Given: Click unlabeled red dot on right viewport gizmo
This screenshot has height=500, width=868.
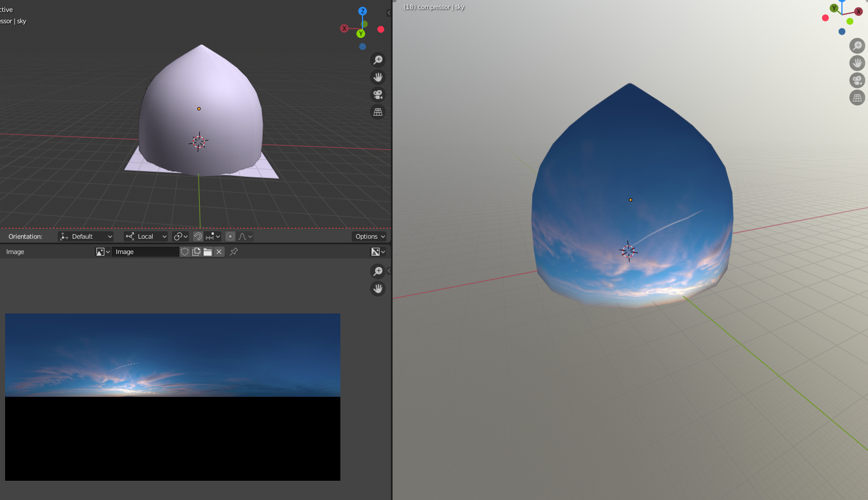Looking at the screenshot, I should click(825, 18).
